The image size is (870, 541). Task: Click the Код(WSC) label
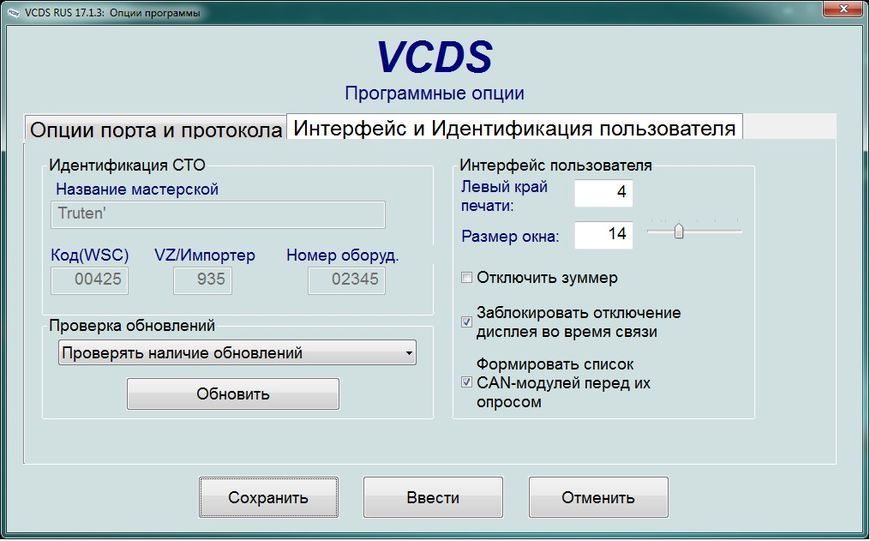pyautogui.click(x=90, y=255)
